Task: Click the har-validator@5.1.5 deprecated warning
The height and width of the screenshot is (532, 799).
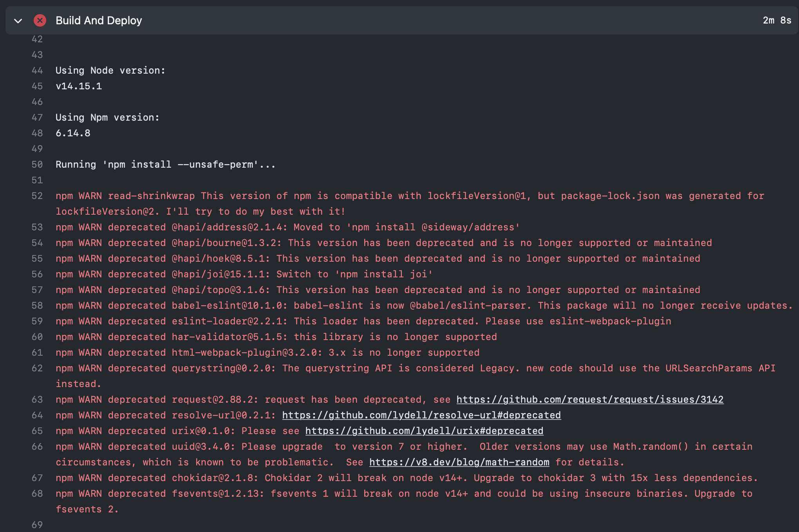Action: pyautogui.click(x=276, y=337)
